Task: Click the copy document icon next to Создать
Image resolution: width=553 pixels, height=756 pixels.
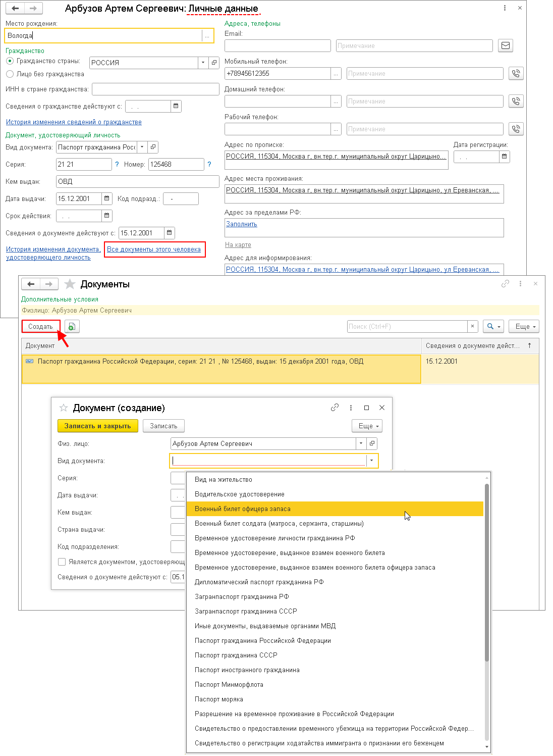Action: (72, 327)
